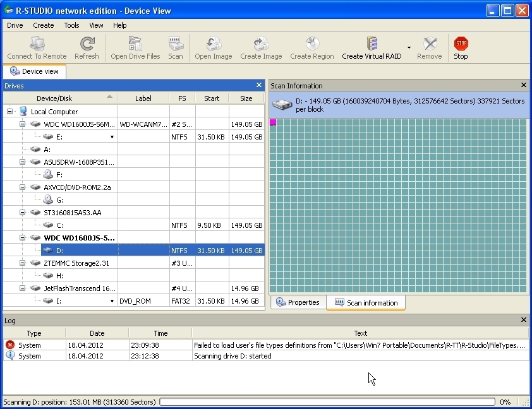Sort drives by FS column header

[182, 98]
